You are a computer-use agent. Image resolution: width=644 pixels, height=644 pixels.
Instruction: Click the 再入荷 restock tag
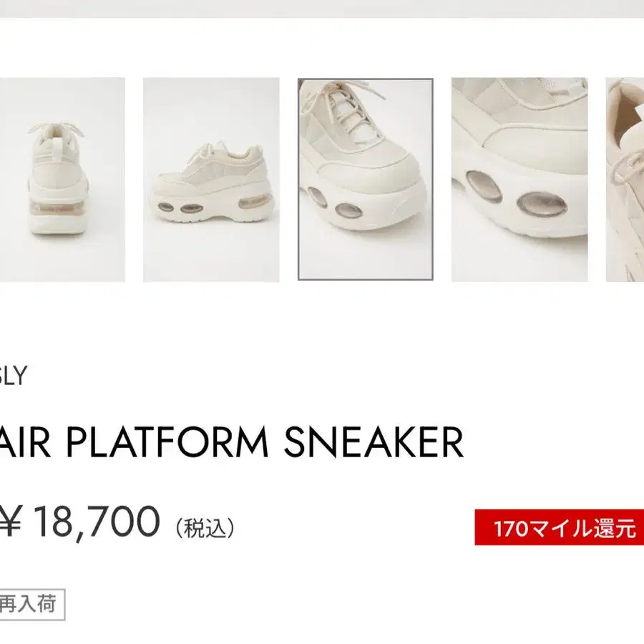[x=32, y=604]
